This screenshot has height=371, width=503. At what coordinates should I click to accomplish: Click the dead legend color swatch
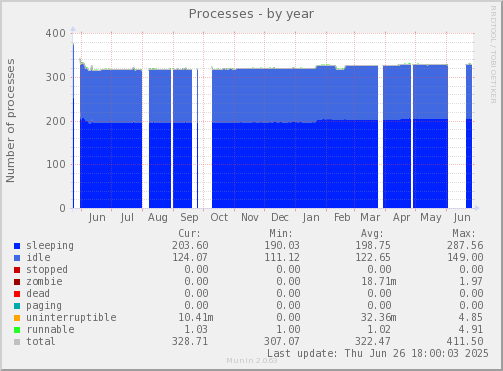[17, 294]
